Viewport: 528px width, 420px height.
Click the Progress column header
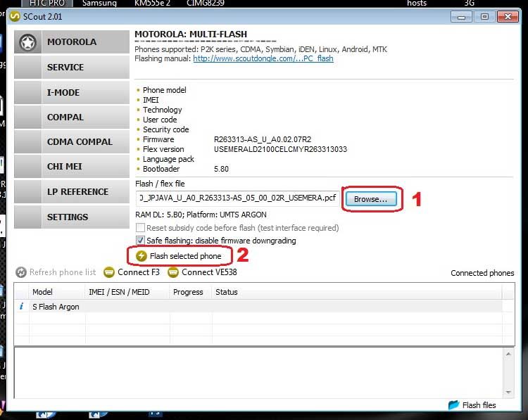point(191,292)
